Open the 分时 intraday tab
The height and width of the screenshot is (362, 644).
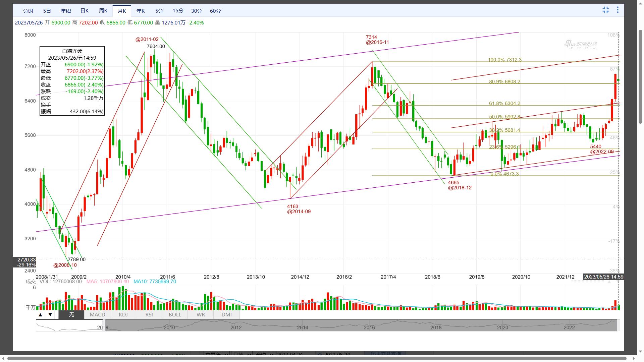(x=28, y=11)
